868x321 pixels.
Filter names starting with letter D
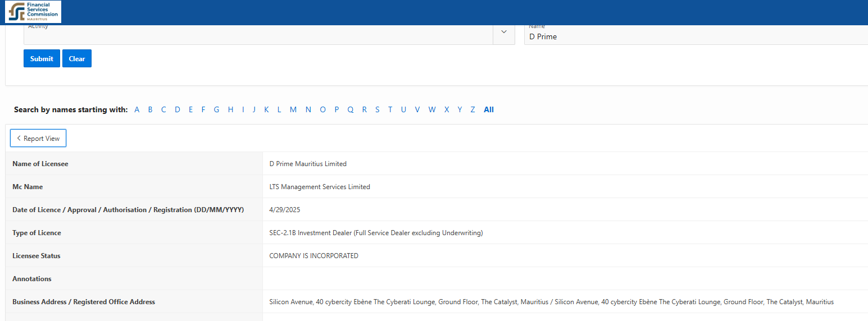177,109
